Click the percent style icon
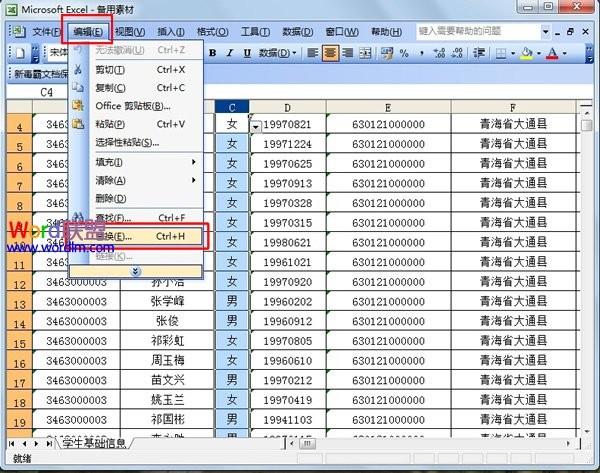 pos(404,53)
